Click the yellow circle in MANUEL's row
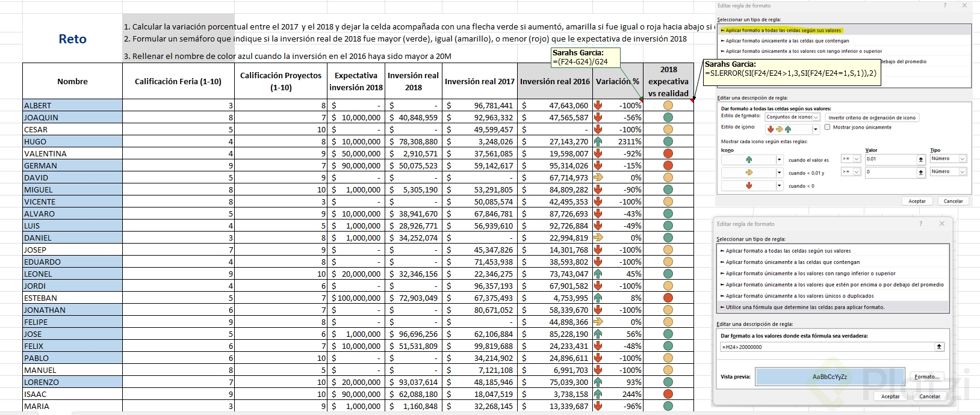 click(x=668, y=370)
